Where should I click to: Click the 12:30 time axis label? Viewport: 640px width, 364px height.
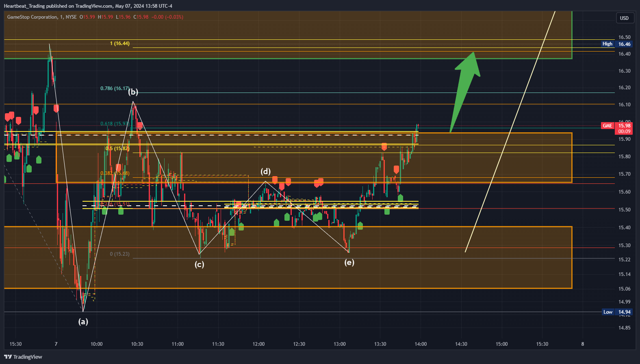[299, 344]
